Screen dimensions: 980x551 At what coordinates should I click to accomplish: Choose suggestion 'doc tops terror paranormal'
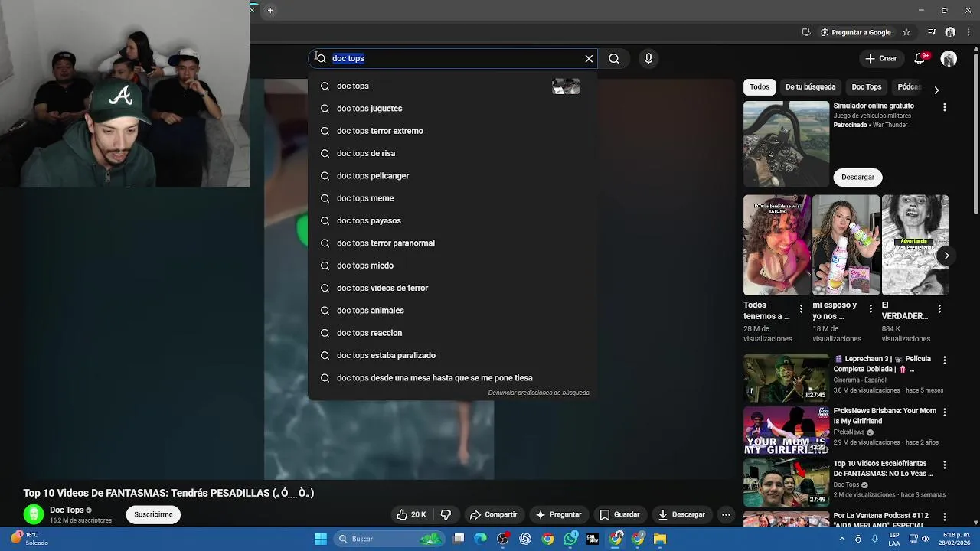point(452,243)
